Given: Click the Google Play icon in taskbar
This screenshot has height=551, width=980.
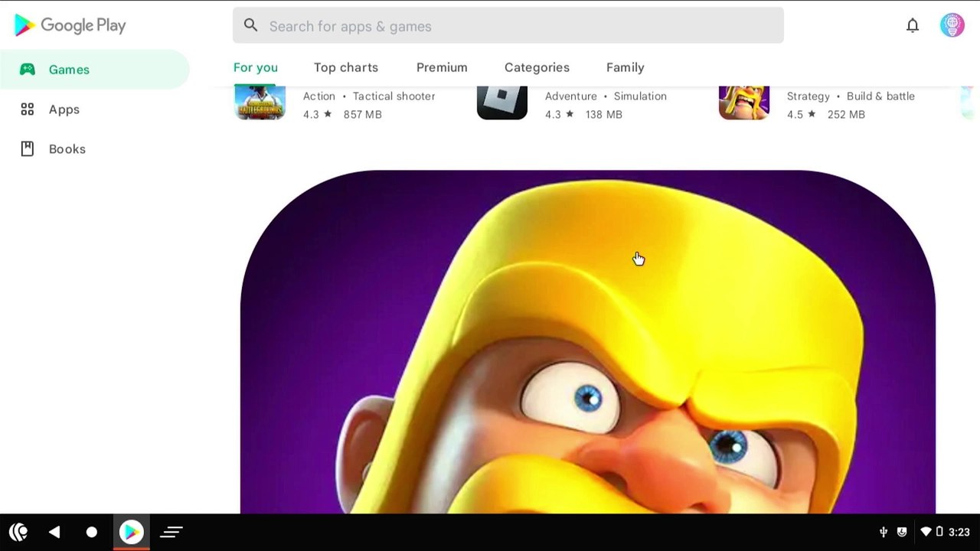Looking at the screenshot, I should click(x=131, y=532).
